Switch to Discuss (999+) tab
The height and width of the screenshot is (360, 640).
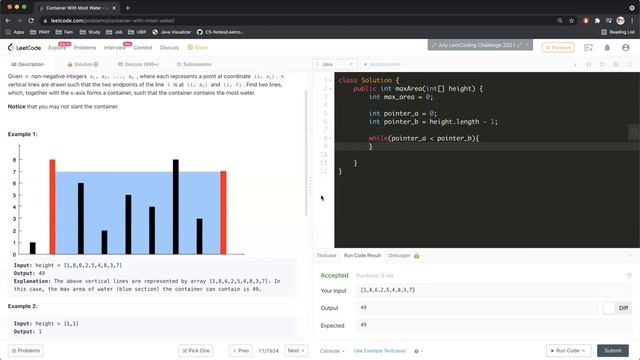click(138, 64)
